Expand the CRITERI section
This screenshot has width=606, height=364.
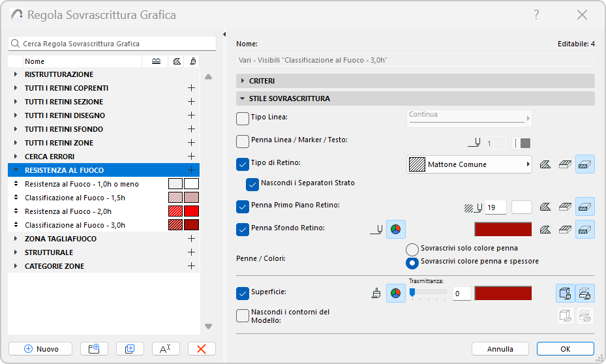(x=243, y=81)
